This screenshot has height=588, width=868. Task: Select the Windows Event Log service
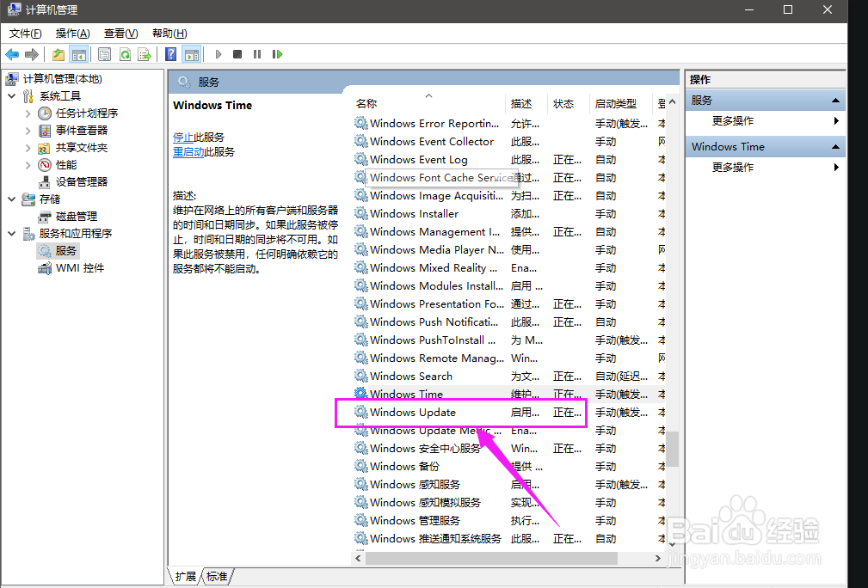pyautogui.click(x=510, y=159)
